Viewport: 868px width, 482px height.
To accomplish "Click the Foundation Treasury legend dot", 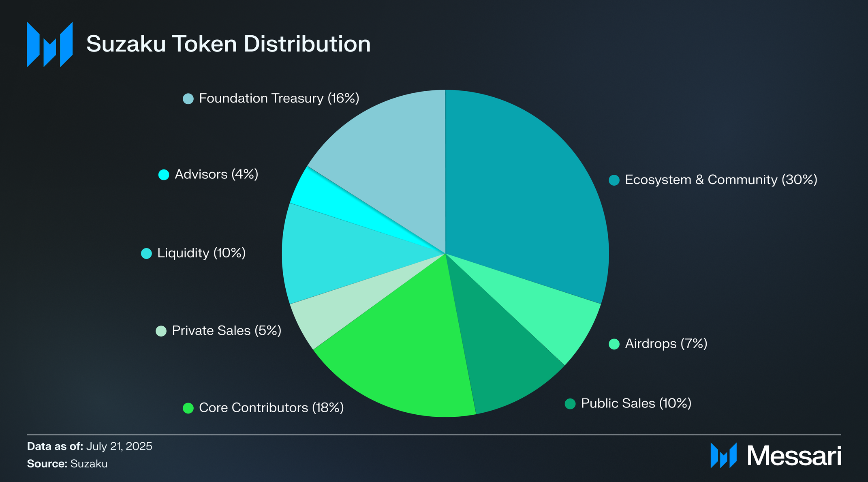I will click(188, 99).
